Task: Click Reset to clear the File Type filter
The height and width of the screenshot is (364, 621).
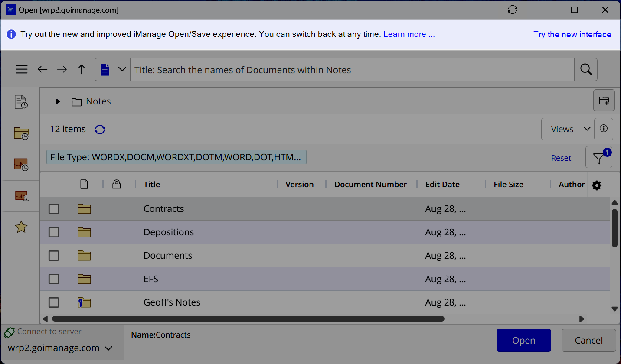Action: [561, 158]
